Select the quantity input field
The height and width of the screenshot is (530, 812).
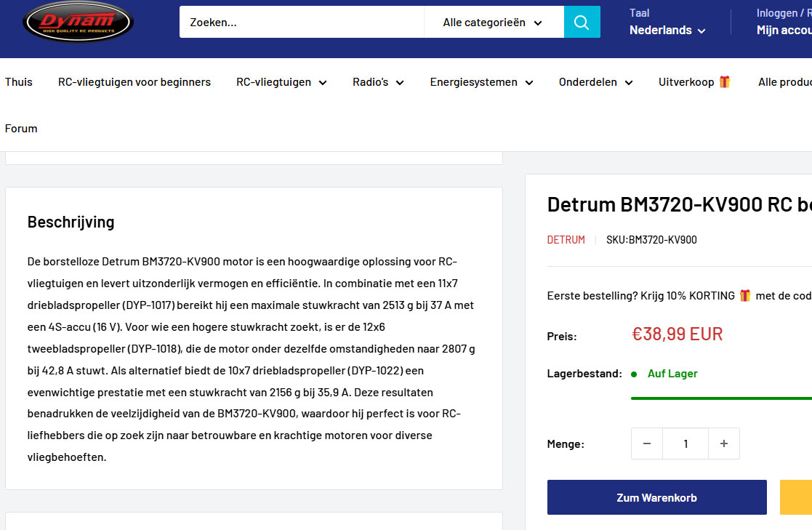click(x=686, y=443)
